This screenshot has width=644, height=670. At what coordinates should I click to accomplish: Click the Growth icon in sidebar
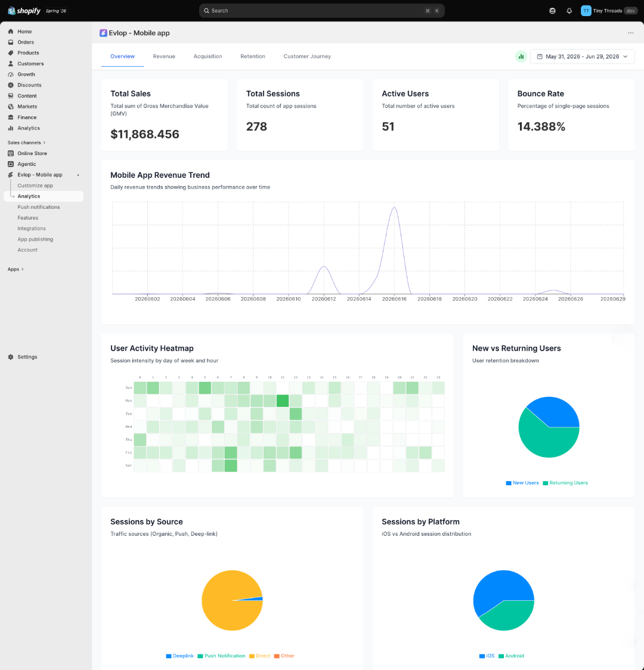pyautogui.click(x=11, y=75)
